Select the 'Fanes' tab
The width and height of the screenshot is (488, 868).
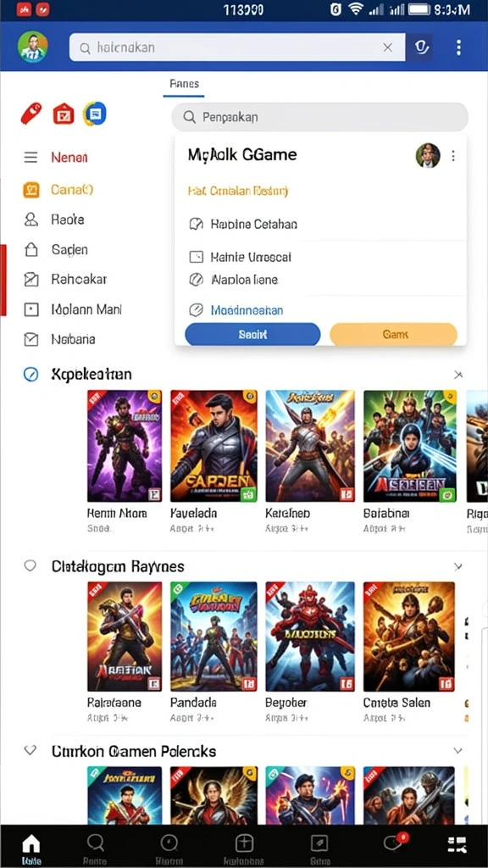coord(184,84)
